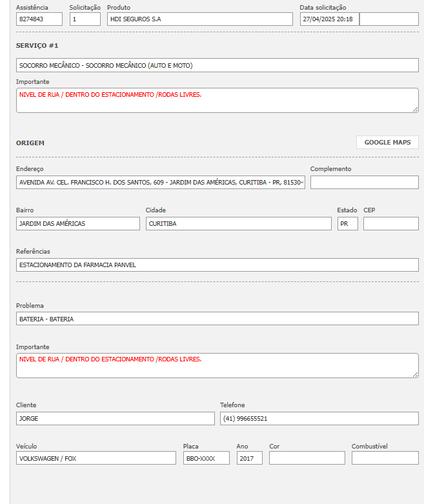
Task: Click the Cliente name field
Action: pyautogui.click(x=115, y=418)
